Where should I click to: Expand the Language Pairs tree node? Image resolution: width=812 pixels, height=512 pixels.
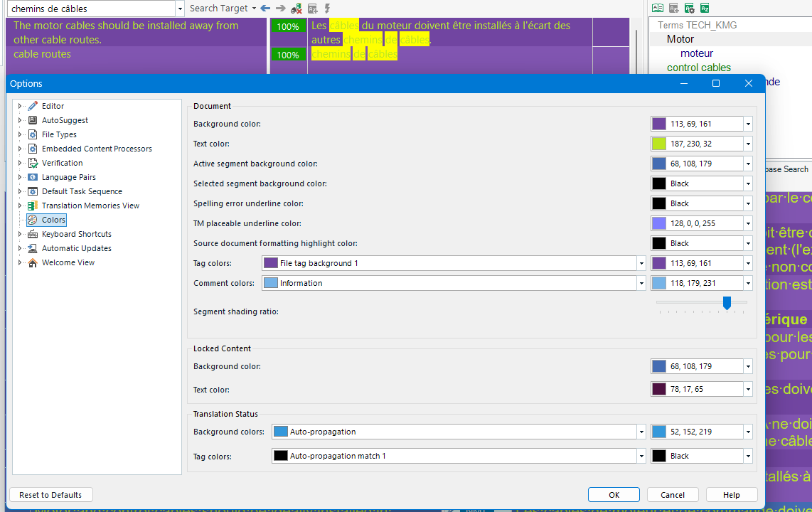(20, 177)
